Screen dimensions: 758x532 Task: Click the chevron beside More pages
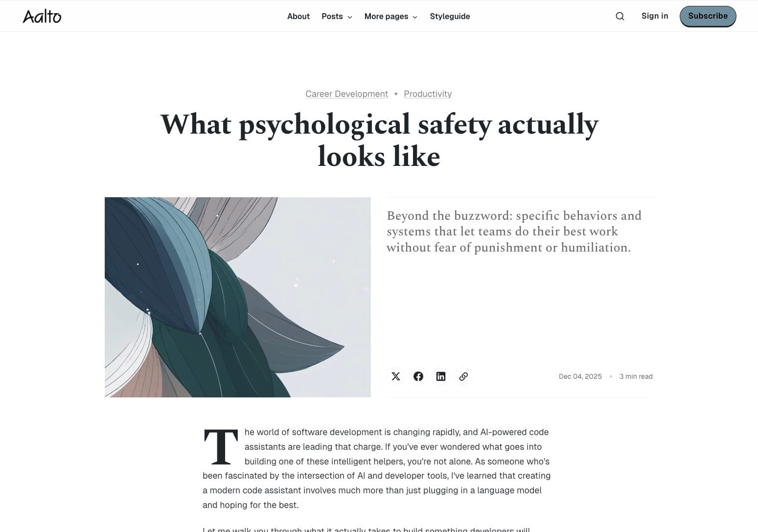pyautogui.click(x=414, y=17)
